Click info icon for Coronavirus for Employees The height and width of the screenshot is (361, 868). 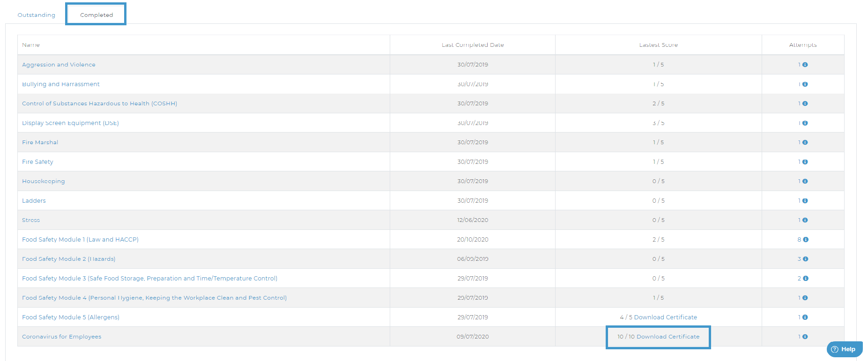tap(805, 337)
